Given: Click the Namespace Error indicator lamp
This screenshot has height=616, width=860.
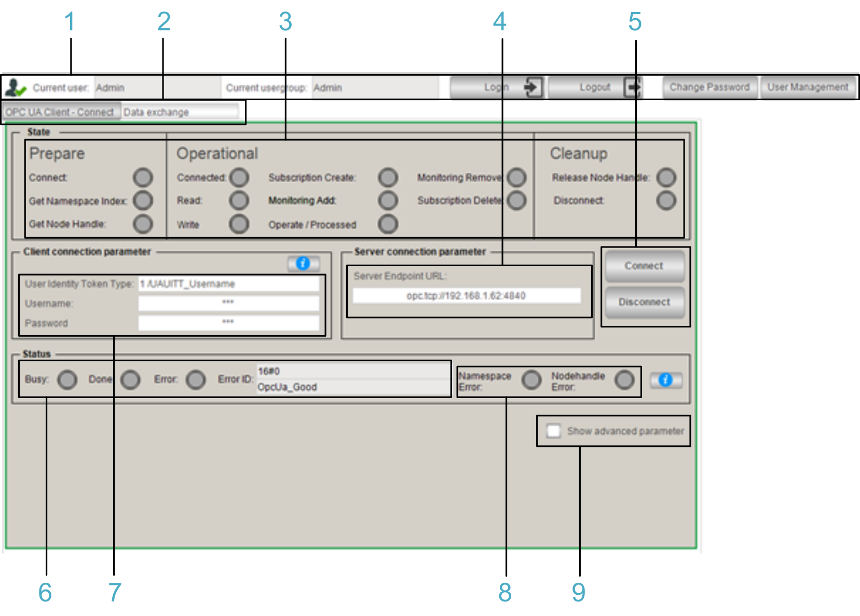Looking at the screenshot, I should coord(531,380).
